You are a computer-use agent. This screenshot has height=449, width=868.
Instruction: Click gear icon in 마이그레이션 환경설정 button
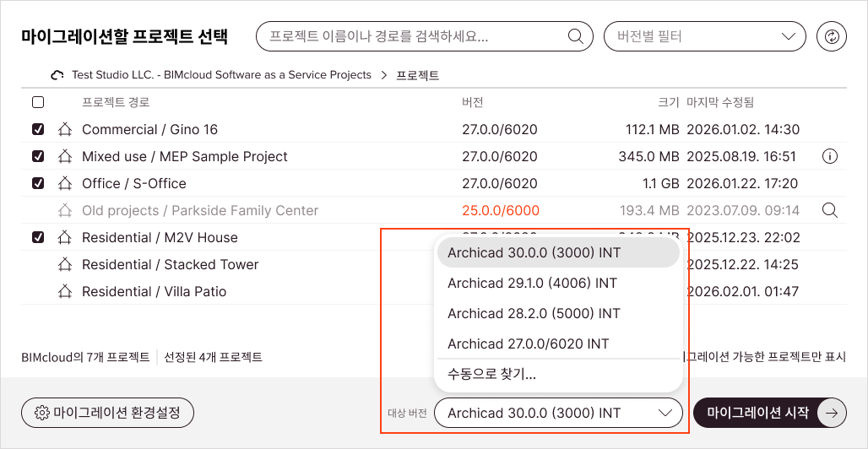click(41, 413)
